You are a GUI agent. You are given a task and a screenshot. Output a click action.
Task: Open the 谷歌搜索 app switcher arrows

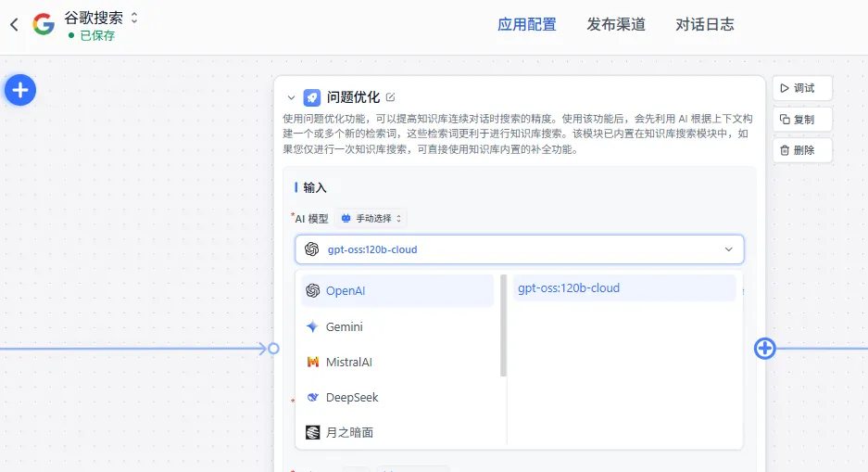click(x=134, y=18)
